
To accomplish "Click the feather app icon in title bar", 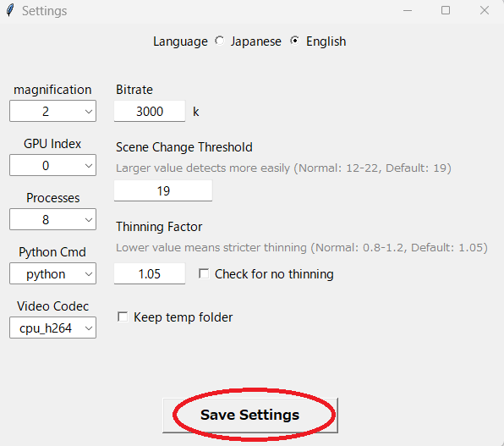I will coord(10,11).
